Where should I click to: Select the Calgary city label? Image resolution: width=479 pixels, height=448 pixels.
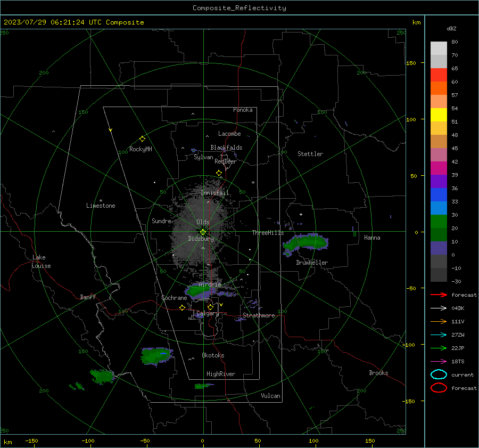208,313
